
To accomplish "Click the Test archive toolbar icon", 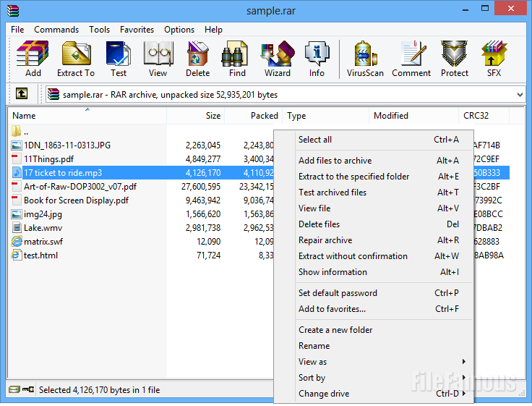I will click(x=118, y=54).
